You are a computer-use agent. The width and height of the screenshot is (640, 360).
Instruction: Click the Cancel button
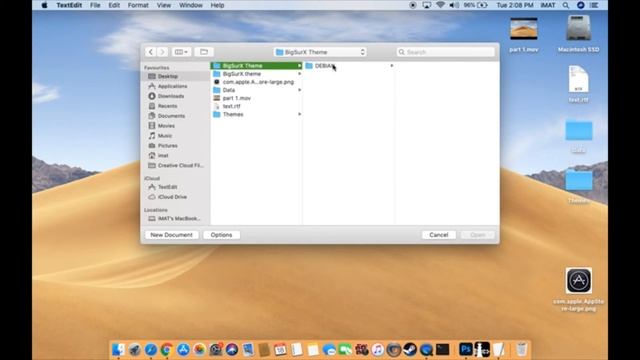[x=439, y=235]
